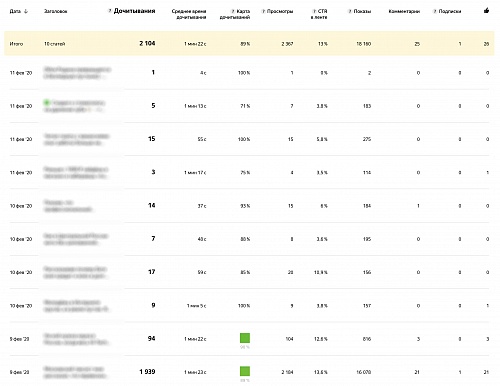Open article title with 15 дочитываний
This screenshot has height=386, width=500.
coord(76,139)
